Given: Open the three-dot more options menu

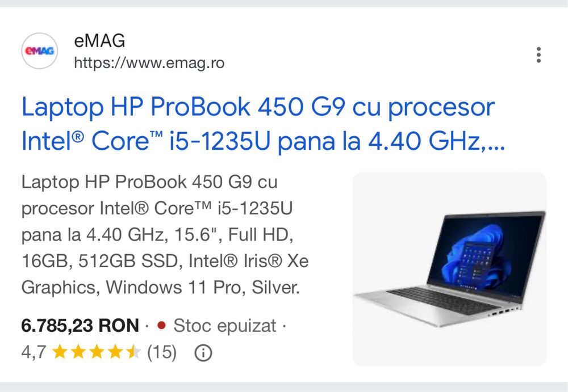Looking at the screenshot, I should [538, 54].
